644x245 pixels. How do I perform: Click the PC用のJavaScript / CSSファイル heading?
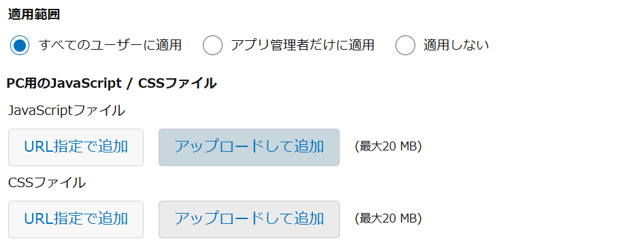pos(112,83)
